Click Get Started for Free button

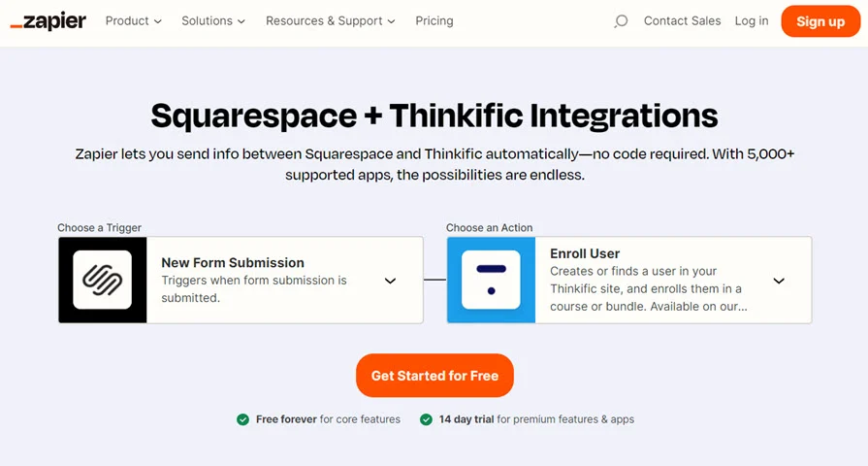coord(434,376)
